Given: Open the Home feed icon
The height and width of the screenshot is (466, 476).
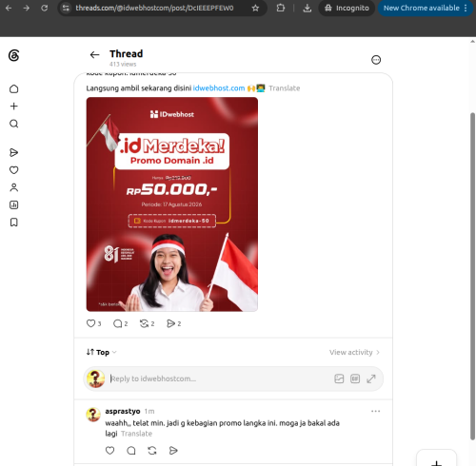Looking at the screenshot, I should [x=13, y=88].
